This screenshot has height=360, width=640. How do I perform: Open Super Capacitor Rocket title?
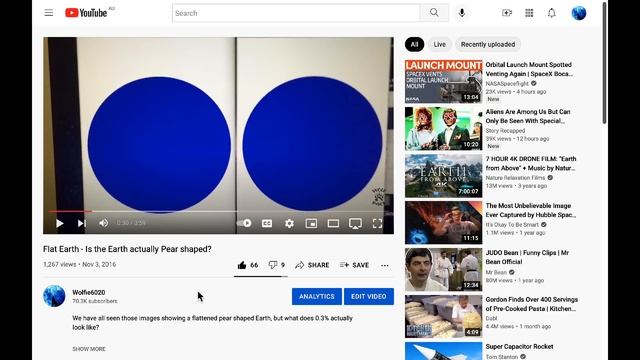pos(519,347)
